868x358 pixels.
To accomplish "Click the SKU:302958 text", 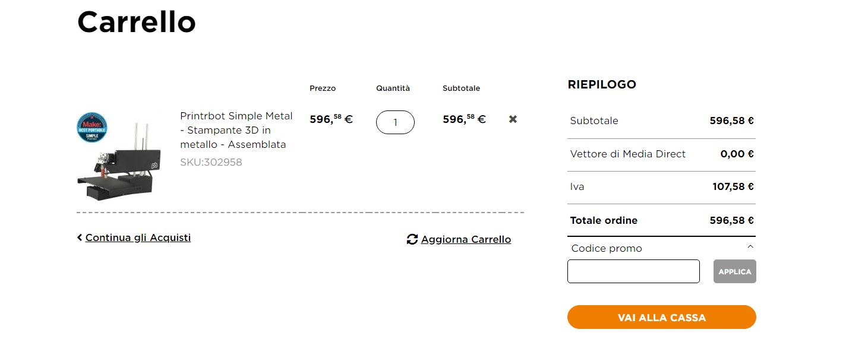I will [211, 162].
